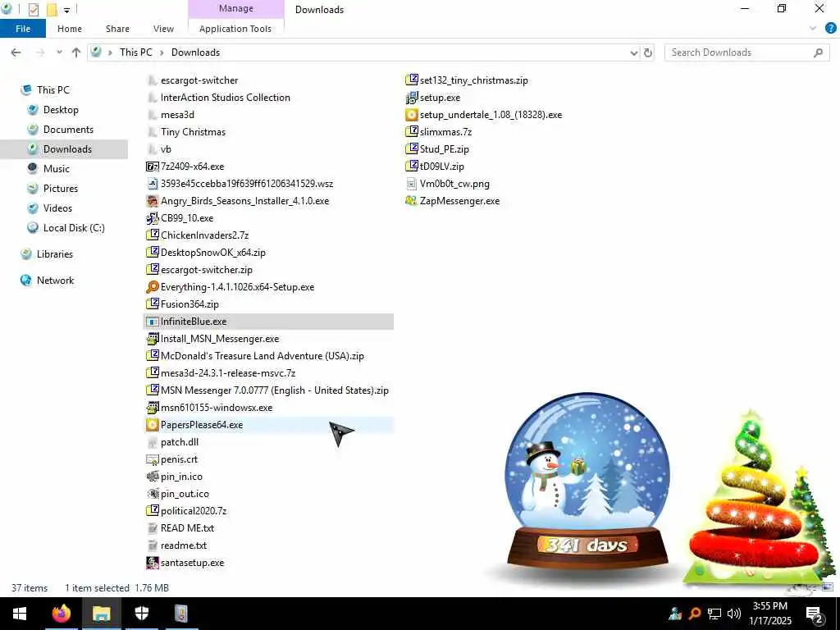
Task: Click the ZapMessenger.exe file icon
Action: click(412, 201)
